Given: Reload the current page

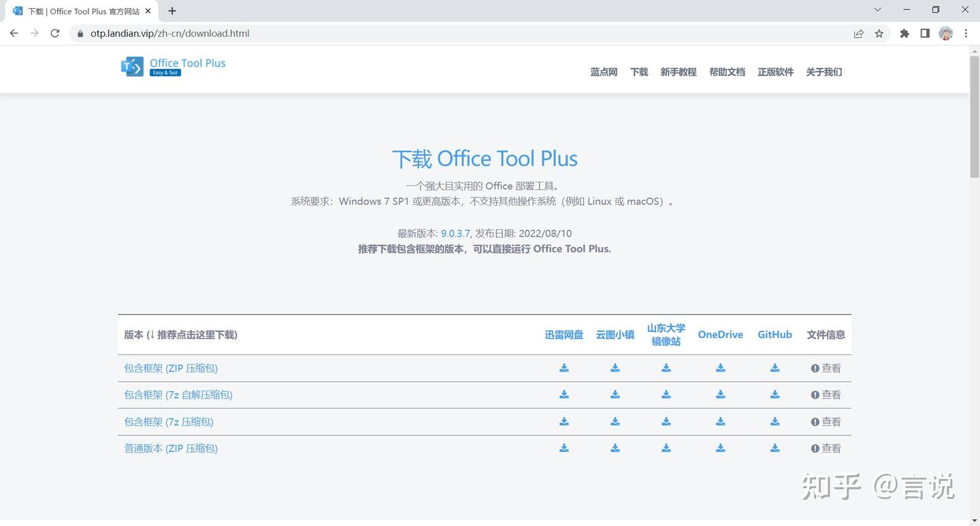Looking at the screenshot, I should click(x=54, y=33).
